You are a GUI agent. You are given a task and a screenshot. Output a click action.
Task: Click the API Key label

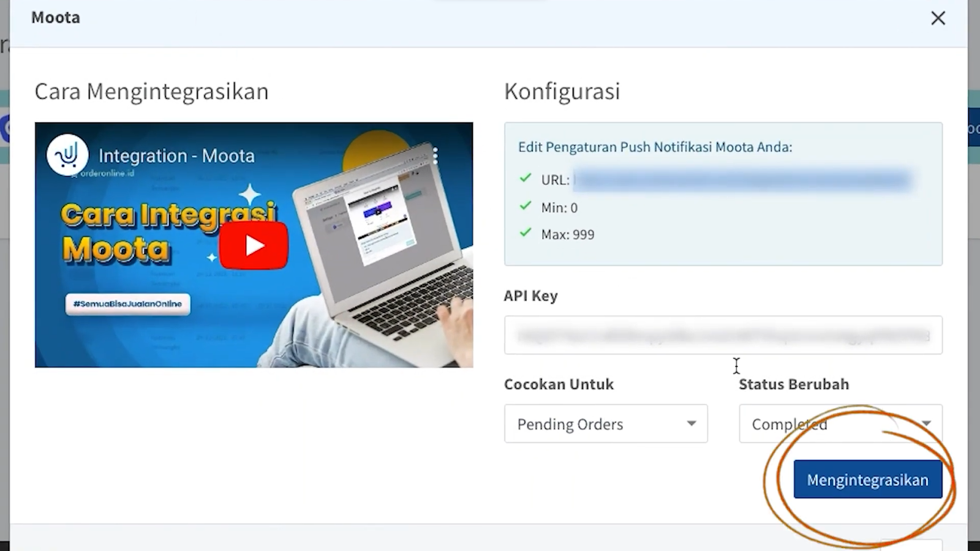tap(530, 296)
